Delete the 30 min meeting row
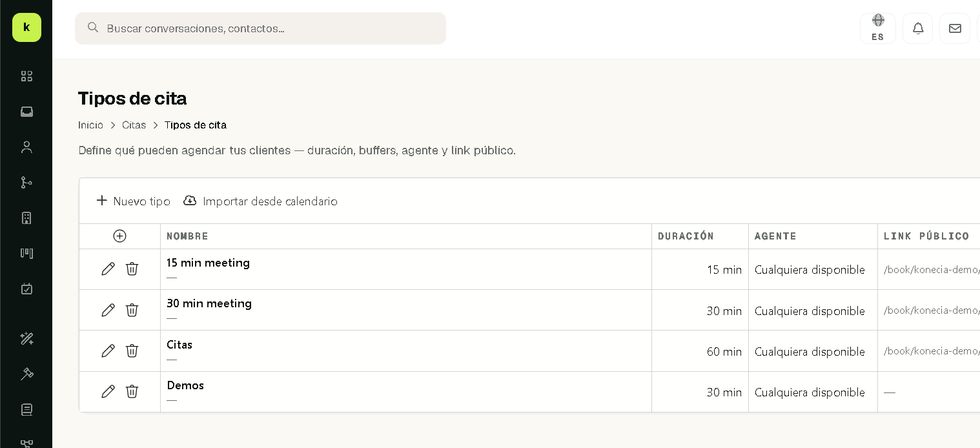Image resolution: width=980 pixels, height=448 pixels. pos(132,310)
